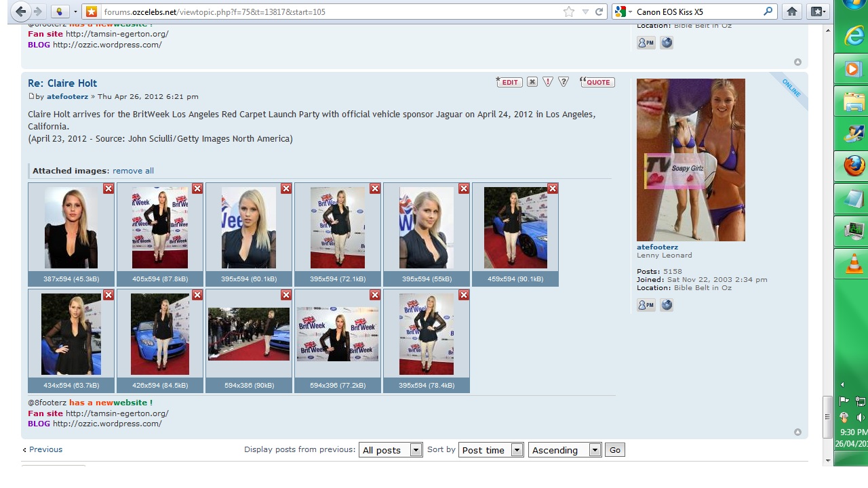This screenshot has width=868, height=488.
Task: Click the remove all attachments link
Action: click(133, 171)
